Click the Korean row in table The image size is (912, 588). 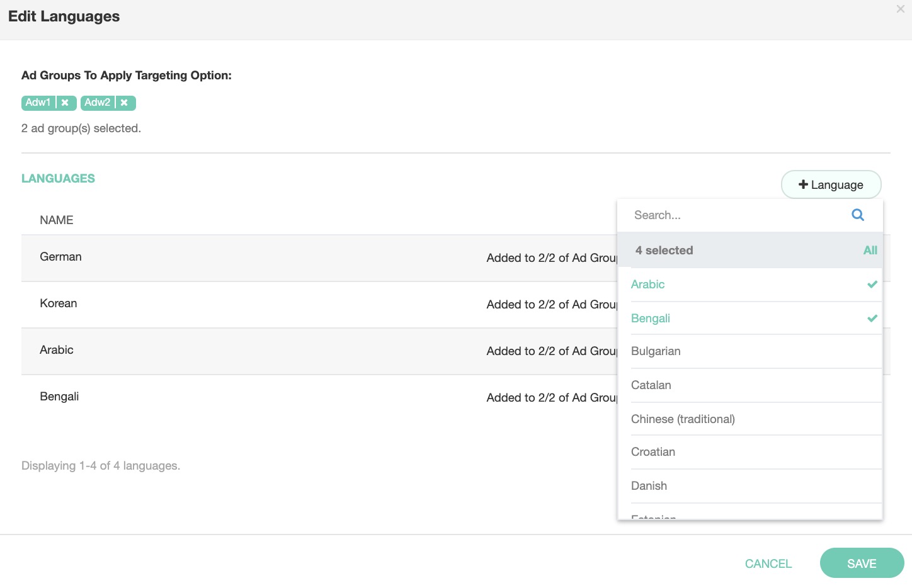[59, 303]
